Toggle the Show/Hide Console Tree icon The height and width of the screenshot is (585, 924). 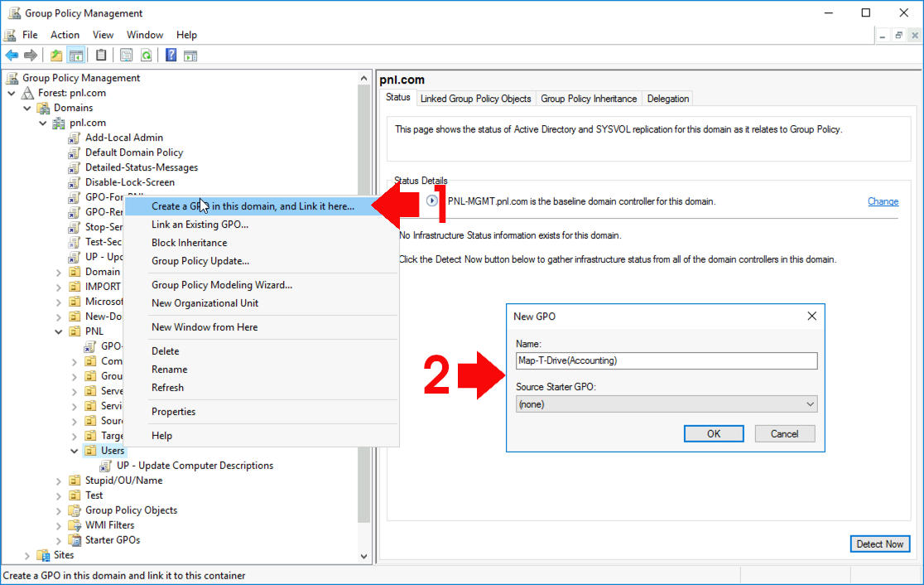click(x=75, y=55)
